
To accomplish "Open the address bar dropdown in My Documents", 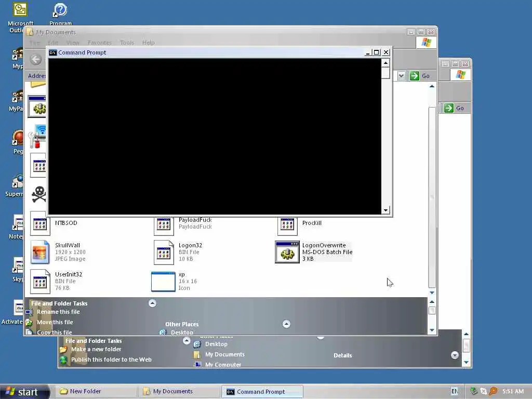I will [402, 76].
